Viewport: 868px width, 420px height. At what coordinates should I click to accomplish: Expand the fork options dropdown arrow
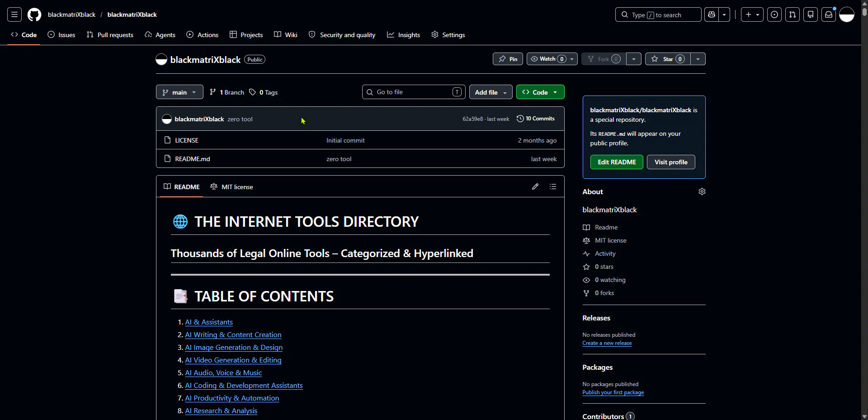click(x=634, y=59)
